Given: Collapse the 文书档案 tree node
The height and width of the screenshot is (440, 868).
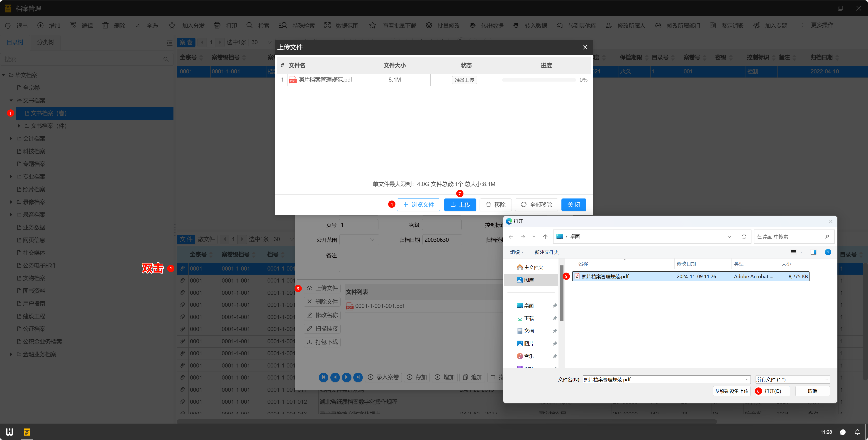Looking at the screenshot, I should tap(11, 101).
